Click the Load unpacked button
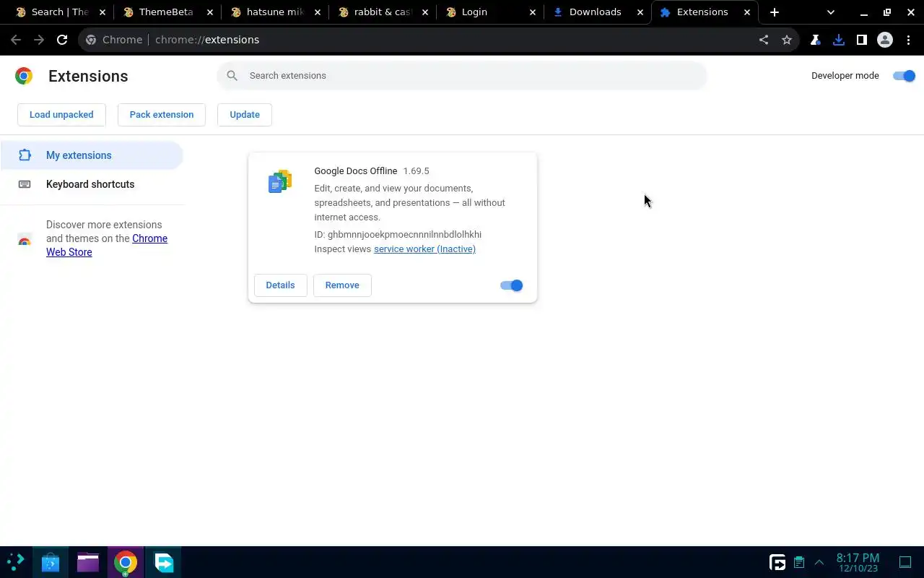Viewport: 924px width, 578px height. coord(61,115)
